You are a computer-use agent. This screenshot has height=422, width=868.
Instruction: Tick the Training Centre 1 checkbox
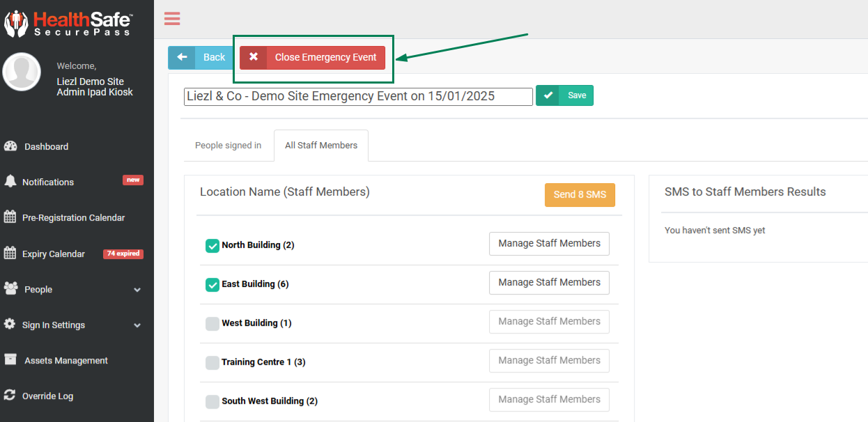[x=212, y=363]
